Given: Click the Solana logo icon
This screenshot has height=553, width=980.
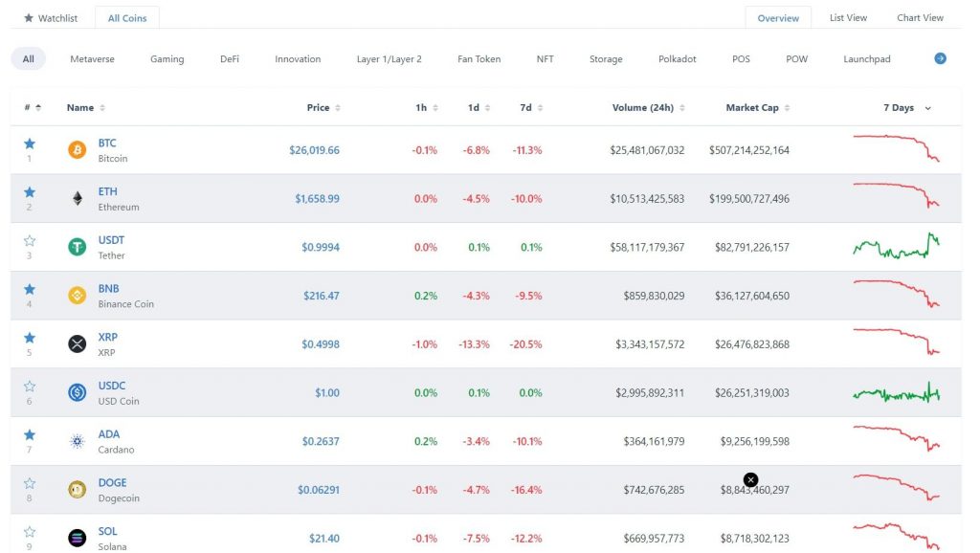Looking at the screenshot, I should pos(77,538).
